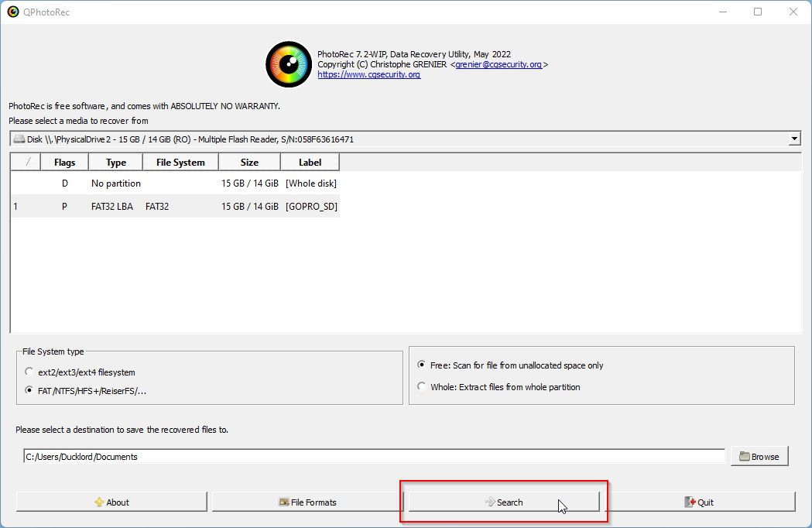Image resolution: width=812 pixels, height=528 pixels.
Task: Open the Browse destination folder button
Action: (759, 457)
